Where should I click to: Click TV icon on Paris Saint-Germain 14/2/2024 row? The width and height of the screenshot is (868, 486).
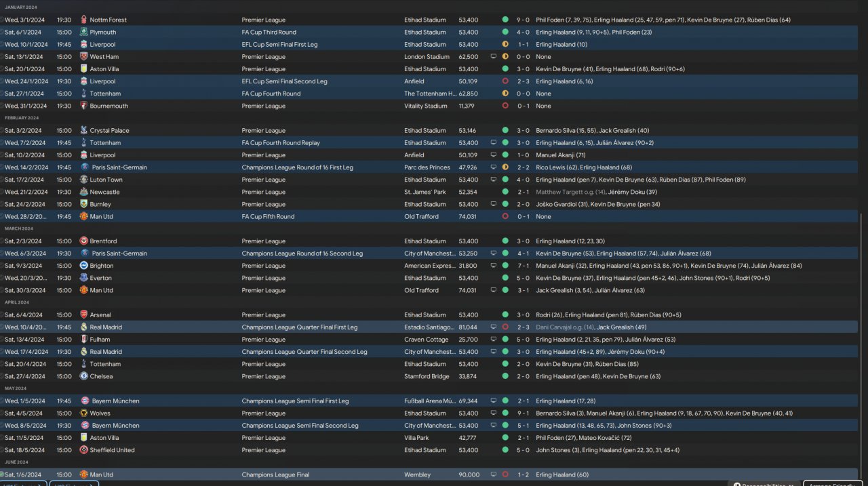click(494, 167)
